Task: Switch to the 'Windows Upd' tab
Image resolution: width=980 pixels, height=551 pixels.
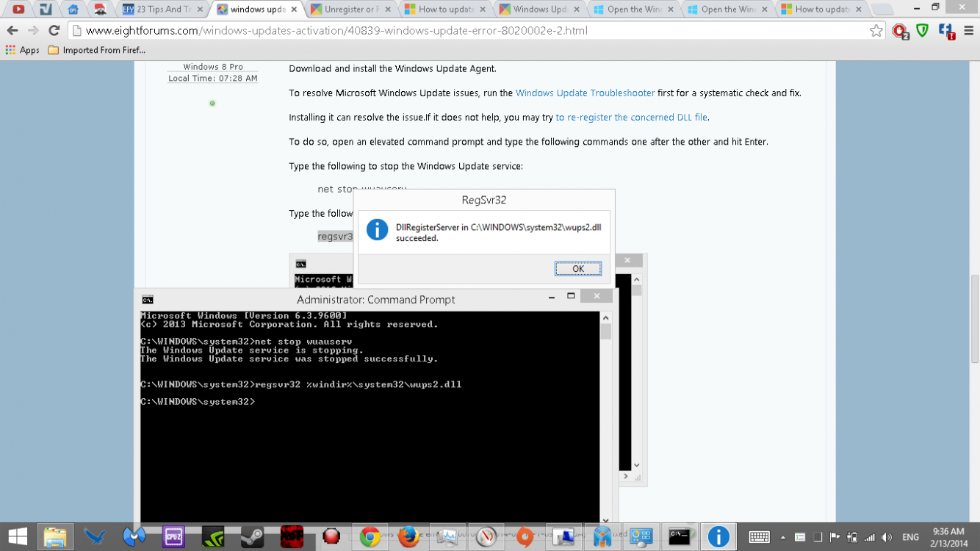Action: pyautogui.click(x=539, y=10)
